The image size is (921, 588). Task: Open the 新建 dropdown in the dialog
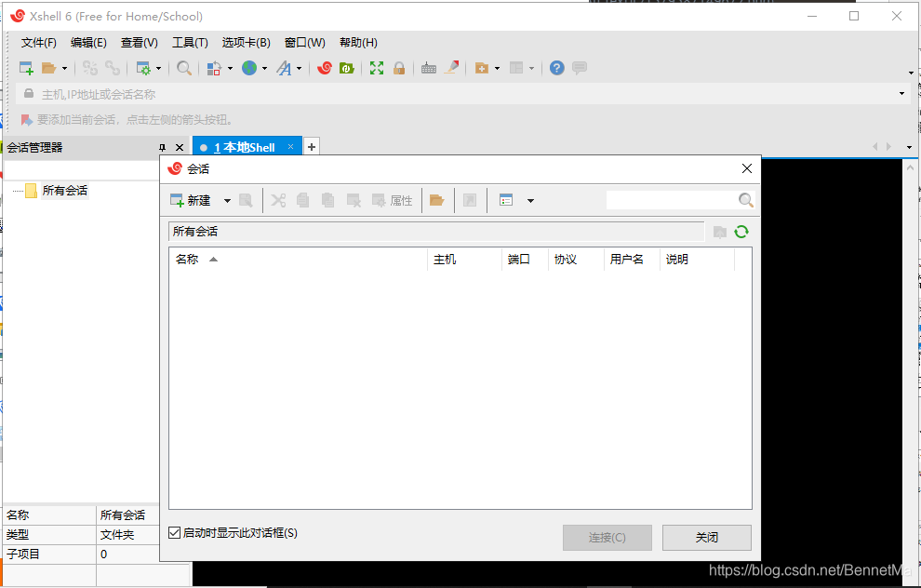[227, 200]
